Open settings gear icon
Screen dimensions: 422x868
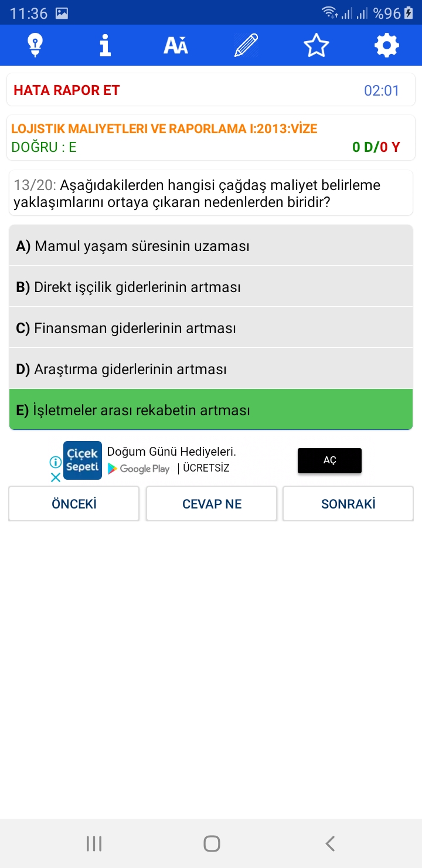[x=387, y=45]
